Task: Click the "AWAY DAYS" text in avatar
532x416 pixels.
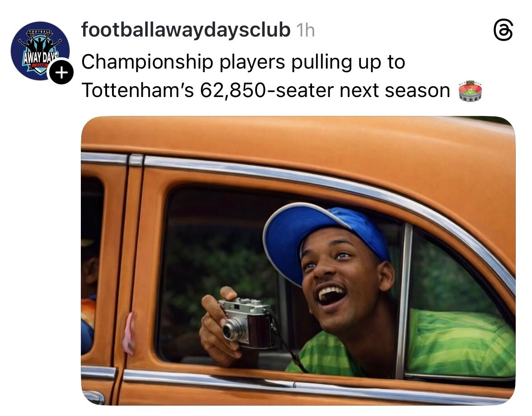Action: pos(40,58)
